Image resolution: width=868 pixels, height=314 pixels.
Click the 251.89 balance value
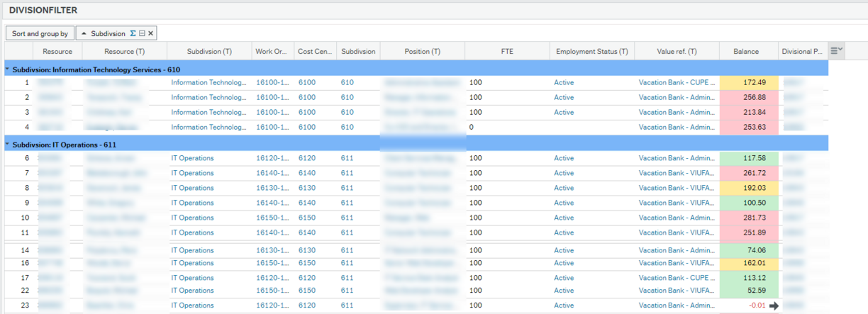[754, 232]
